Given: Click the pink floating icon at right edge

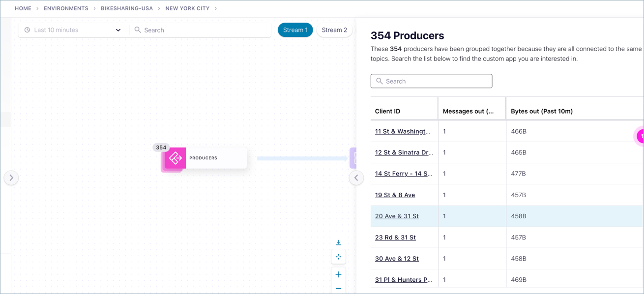Looking at the screenshot, I should [x=640, y=136].
